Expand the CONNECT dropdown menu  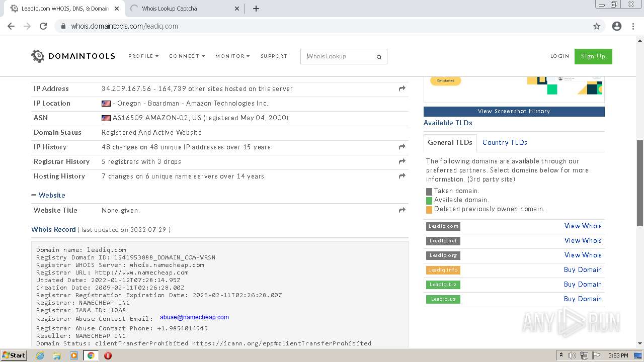(x=187, y=56)
